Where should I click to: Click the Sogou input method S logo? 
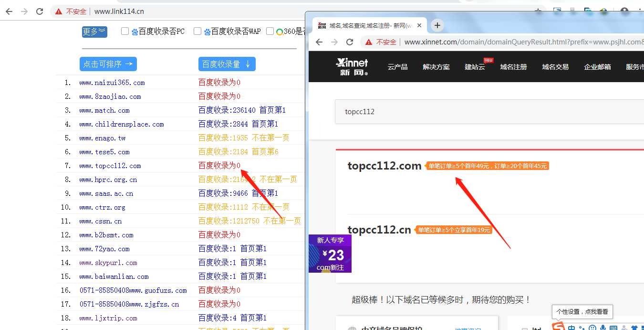pyautogui.click(x=558, y=327)
